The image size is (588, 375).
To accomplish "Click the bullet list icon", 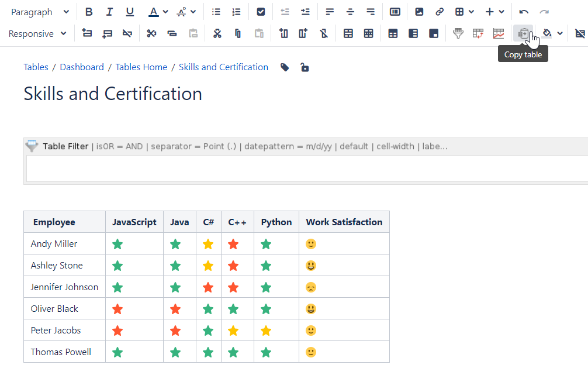I will (x=216, y=12).
